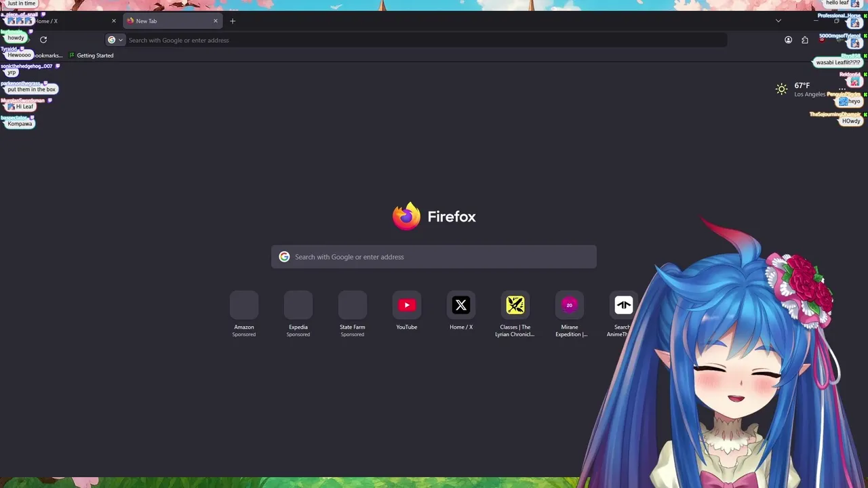Click the Google icon in center search box
Image resolution: width=868 pixels, height=488 pixels.
click(x=284, y=257)
